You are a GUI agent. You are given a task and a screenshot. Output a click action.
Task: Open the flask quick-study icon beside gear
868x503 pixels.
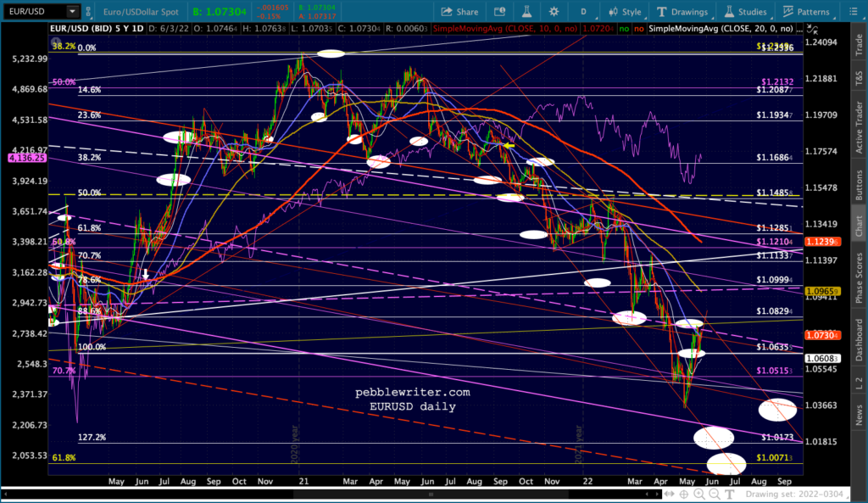click(x=526, y=12)
